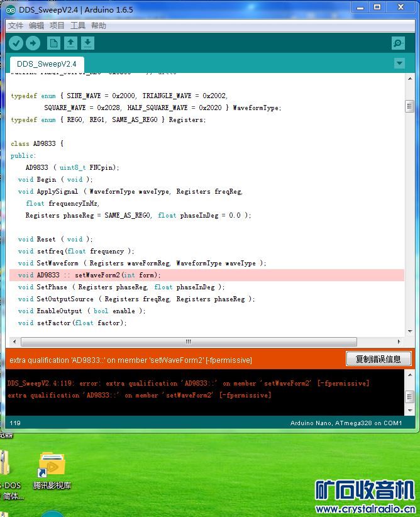Click the 'class AD9833 {' line

(37, 143)
